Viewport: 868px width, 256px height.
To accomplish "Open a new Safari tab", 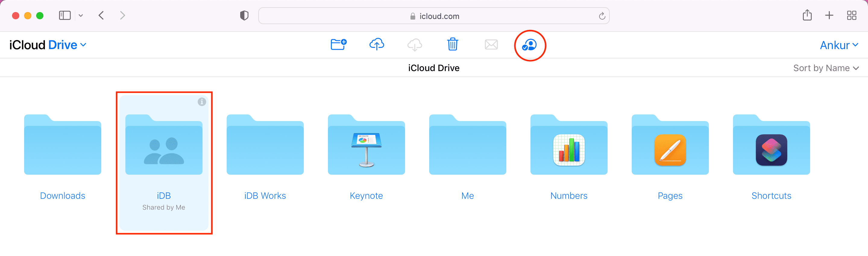I will pyautogui.click(x=829, y=15).
